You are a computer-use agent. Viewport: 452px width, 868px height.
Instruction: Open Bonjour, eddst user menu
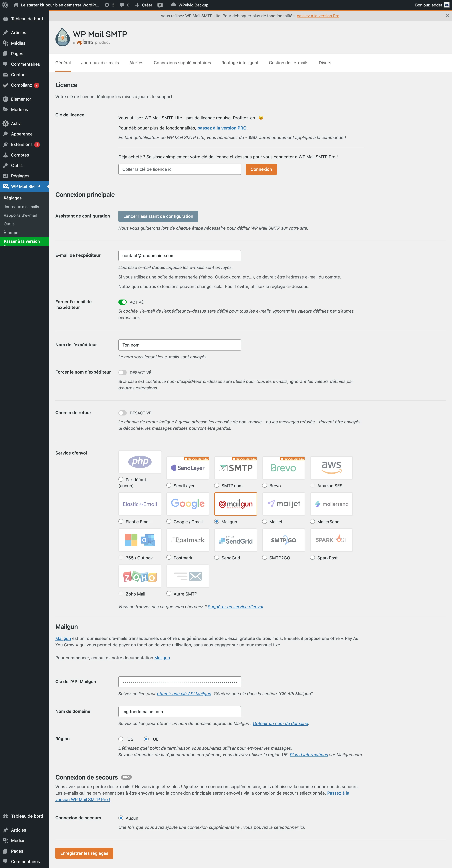[432, 5]
